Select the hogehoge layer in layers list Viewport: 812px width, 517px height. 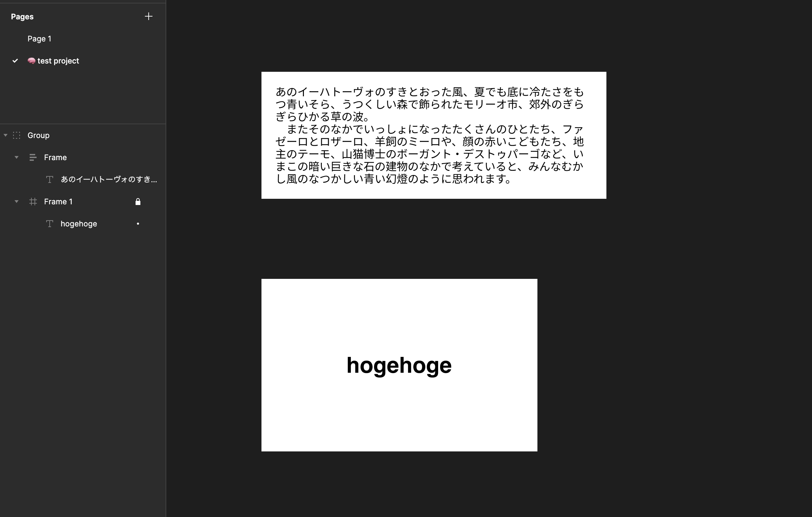[79, 224]
